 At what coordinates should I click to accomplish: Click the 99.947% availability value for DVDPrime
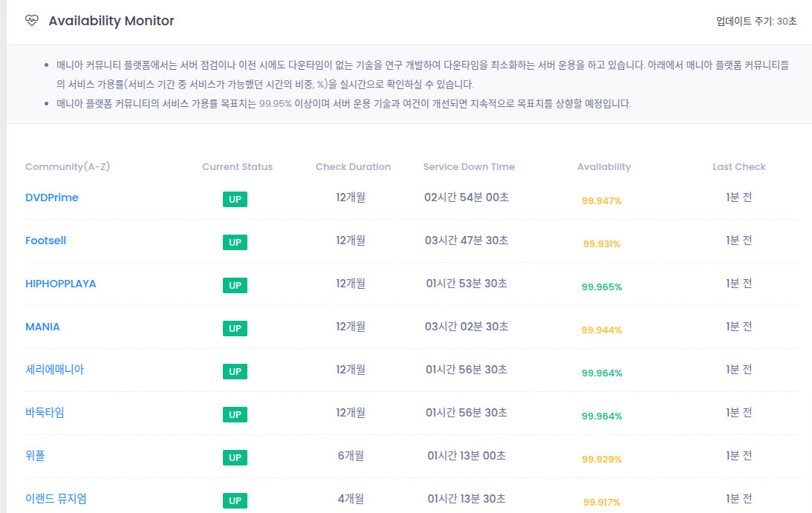pyautogui.click(x=601, y=201)
